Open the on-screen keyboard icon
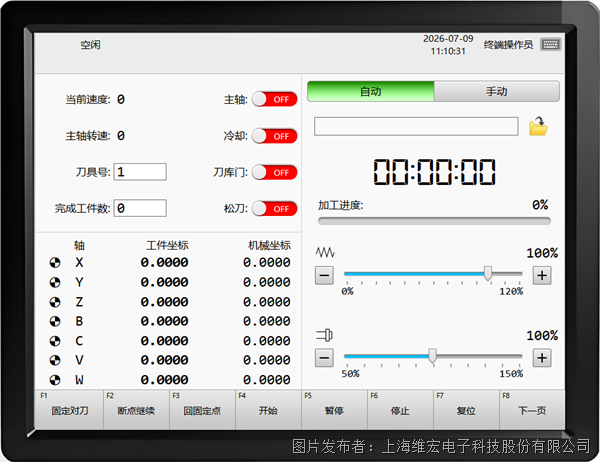Viewport: 600px width, 462px height. [550, 44]
